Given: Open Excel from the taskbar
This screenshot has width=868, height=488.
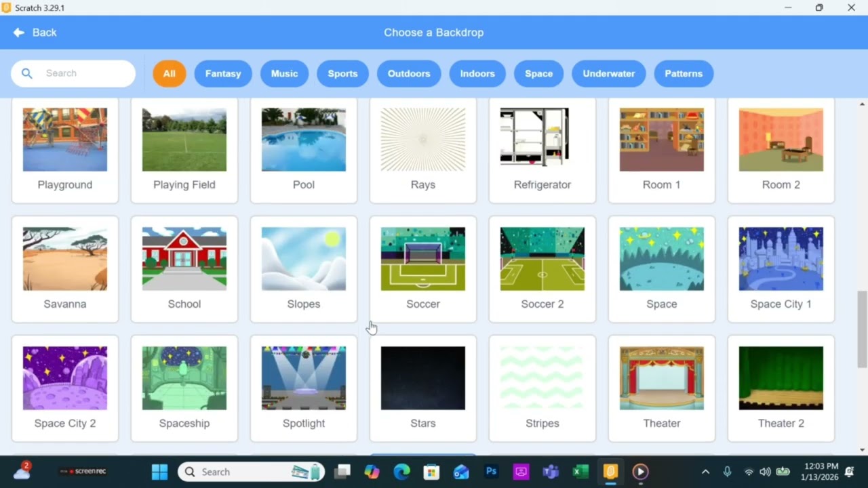Looking at the screenshot, I should [x=580, y=472].
